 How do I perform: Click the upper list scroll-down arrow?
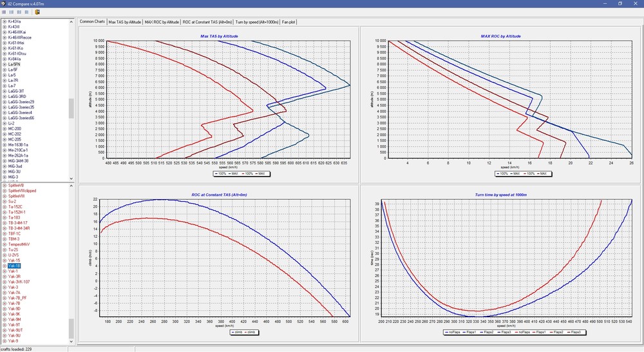(71, 179)
